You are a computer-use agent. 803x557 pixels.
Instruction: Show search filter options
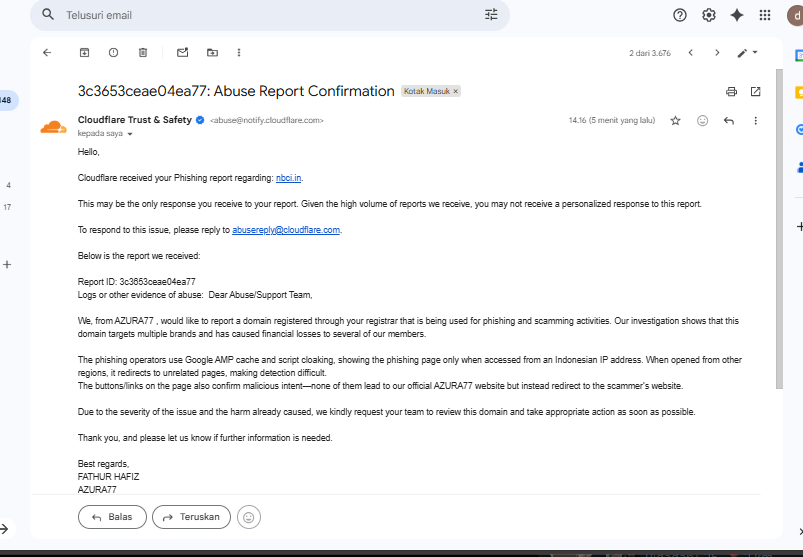[491, 15]
